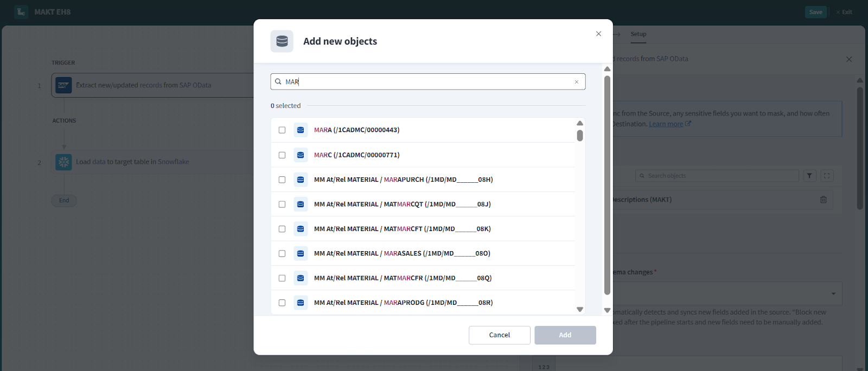The image size is (868, 371).
Task: Click the Search objects field in the background panel
Action: (x=717, y=176)
